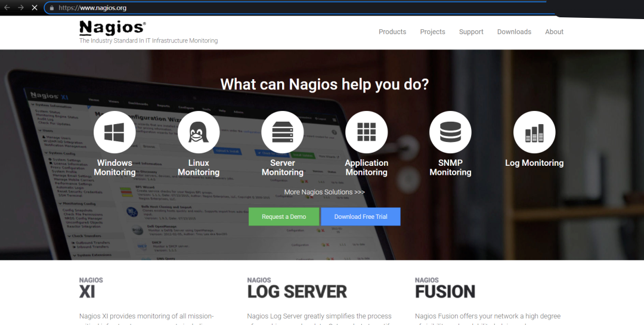Open the Projects menu
Screen dimensions: 644x325
432,32
